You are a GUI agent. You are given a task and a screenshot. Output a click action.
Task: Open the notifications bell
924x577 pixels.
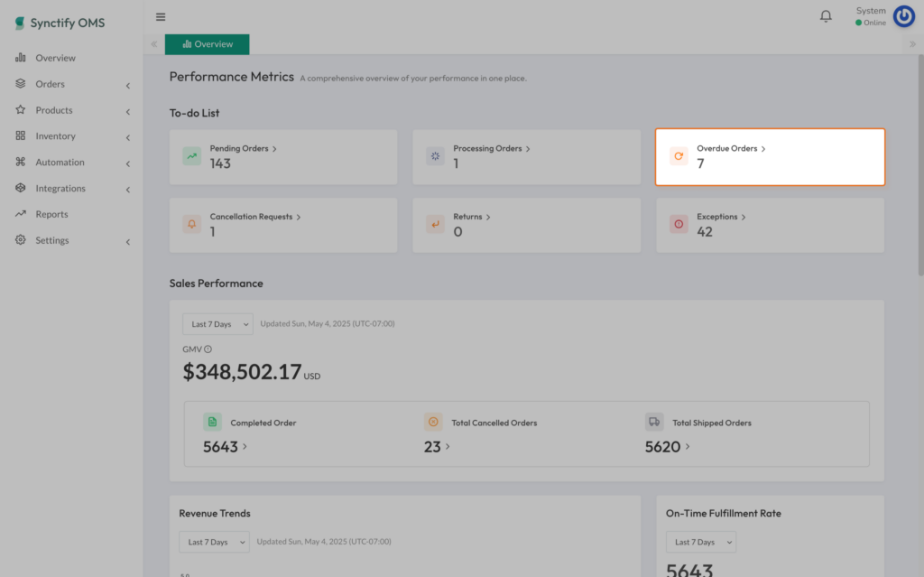(826, 16)
